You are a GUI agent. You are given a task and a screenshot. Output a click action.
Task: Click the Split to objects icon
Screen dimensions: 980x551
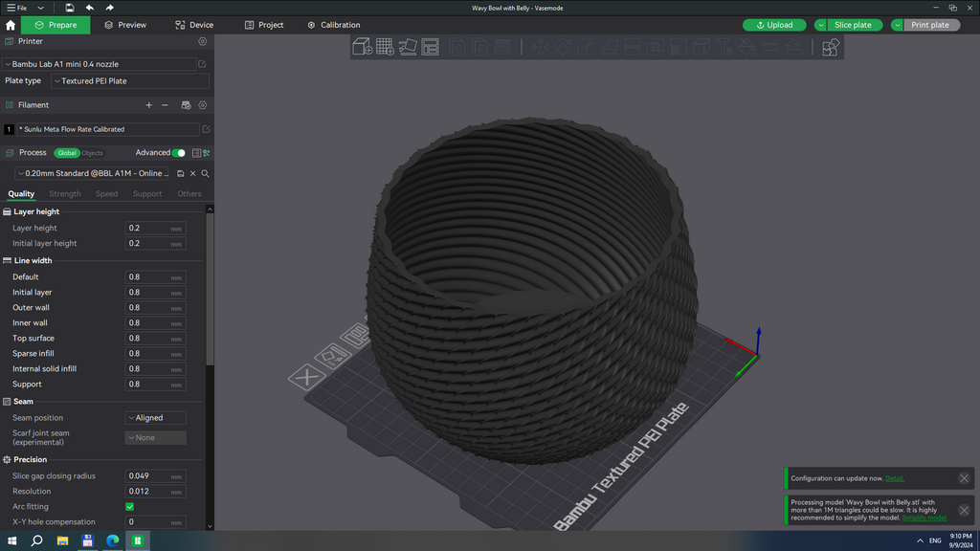457,47
